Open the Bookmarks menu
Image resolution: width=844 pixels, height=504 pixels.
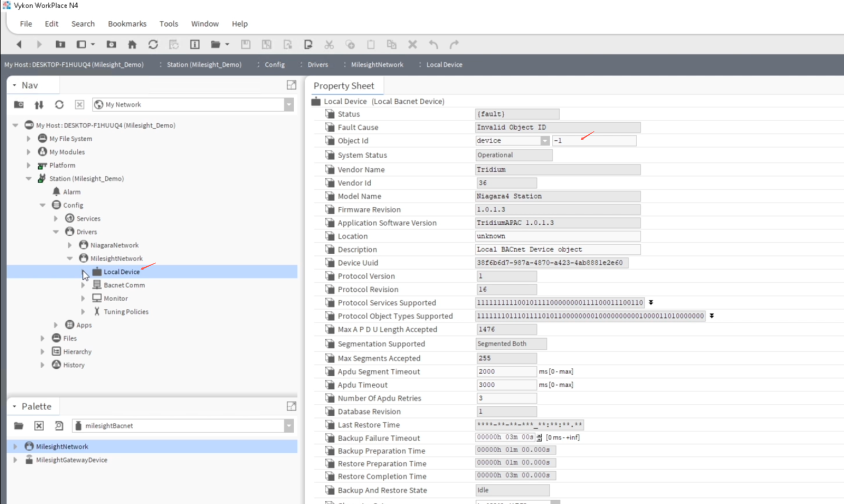point(127,24)
